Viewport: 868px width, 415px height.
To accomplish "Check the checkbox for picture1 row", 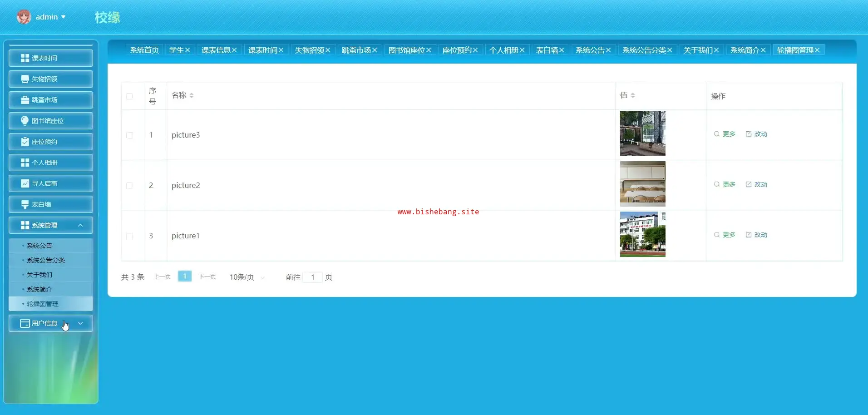I will coord(129,236).
